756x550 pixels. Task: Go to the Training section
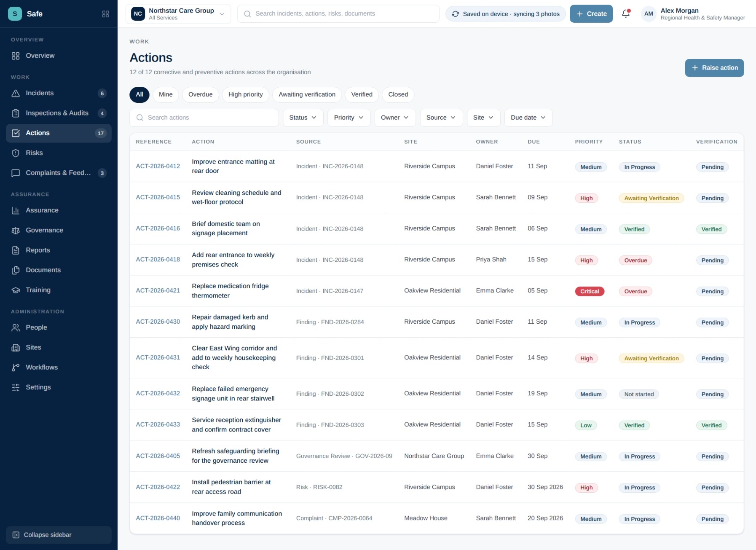pyautogui.click(x=59, y=290)
